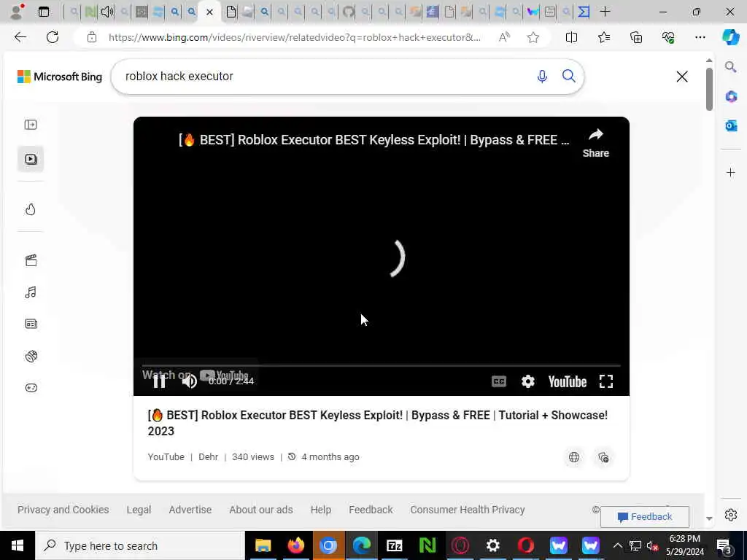Open the Legal footer link
Viewport: 747px width, 560px height.
pos(139,510)
